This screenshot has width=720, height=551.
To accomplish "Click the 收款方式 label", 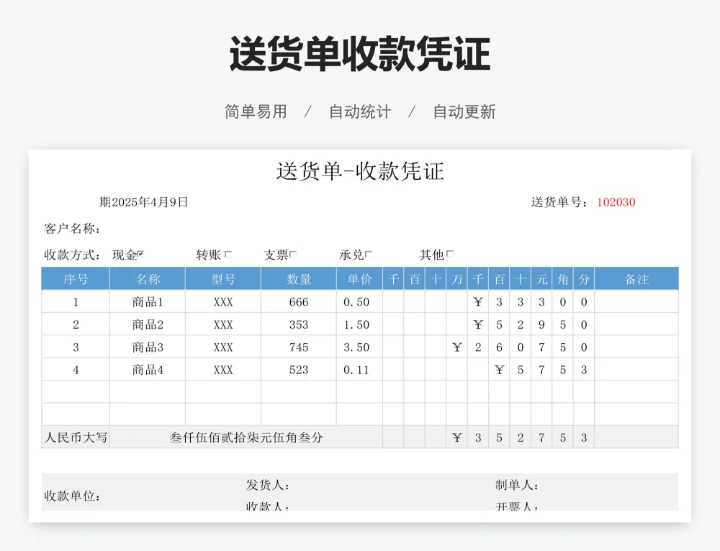I will pos(72,254).
